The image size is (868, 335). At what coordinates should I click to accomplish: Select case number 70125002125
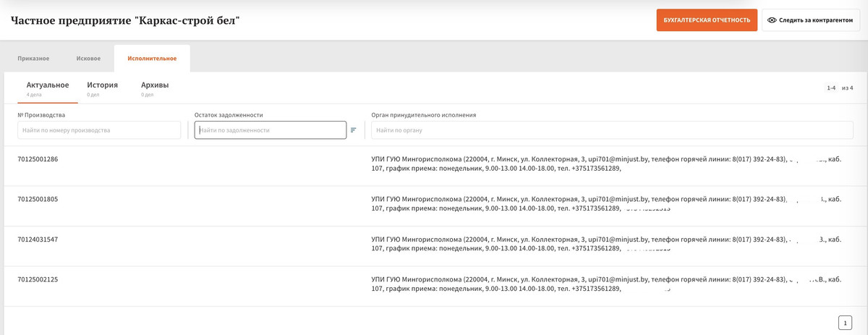click(38, 279)
